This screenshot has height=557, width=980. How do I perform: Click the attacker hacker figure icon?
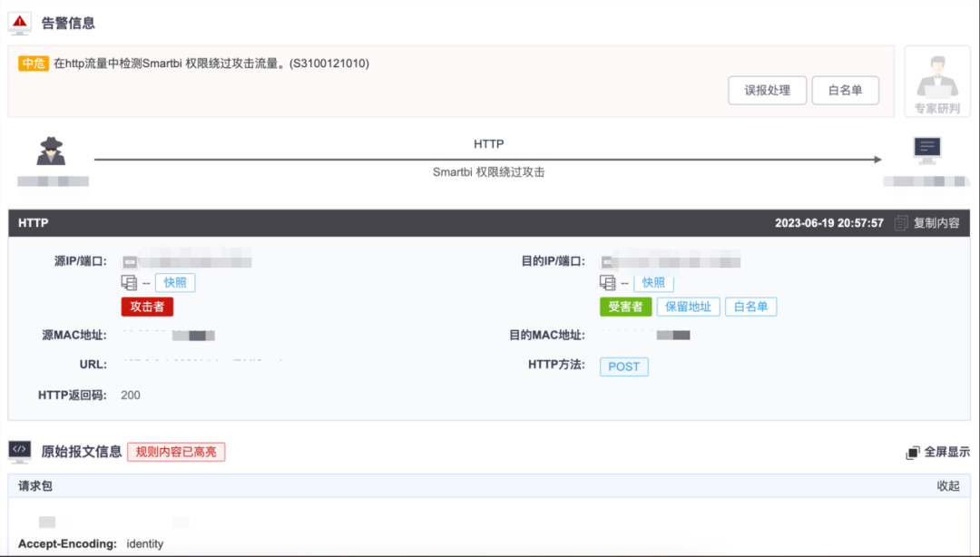click(51, 151)
